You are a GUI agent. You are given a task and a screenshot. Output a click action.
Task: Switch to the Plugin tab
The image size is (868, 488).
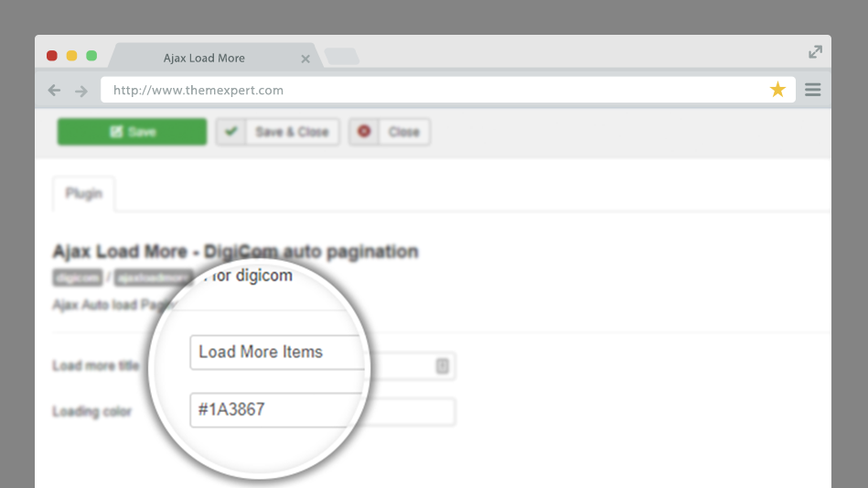coord(84,193)
